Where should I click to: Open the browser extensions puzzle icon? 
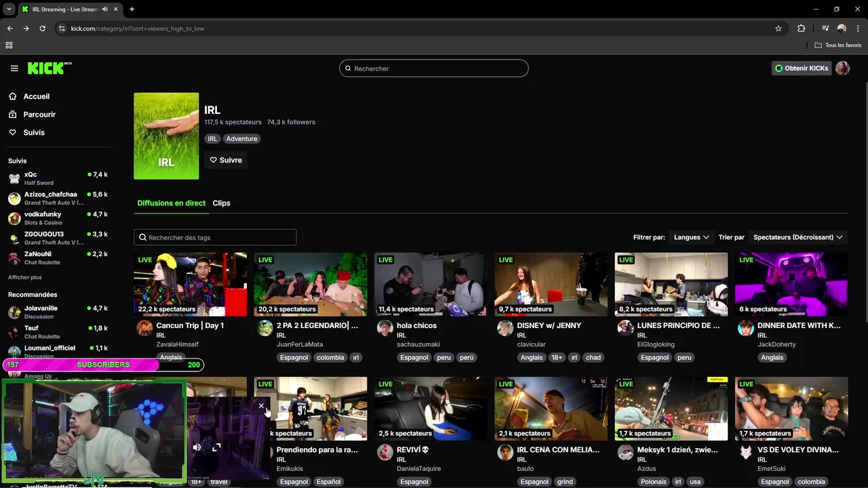(x=802, y=28)
